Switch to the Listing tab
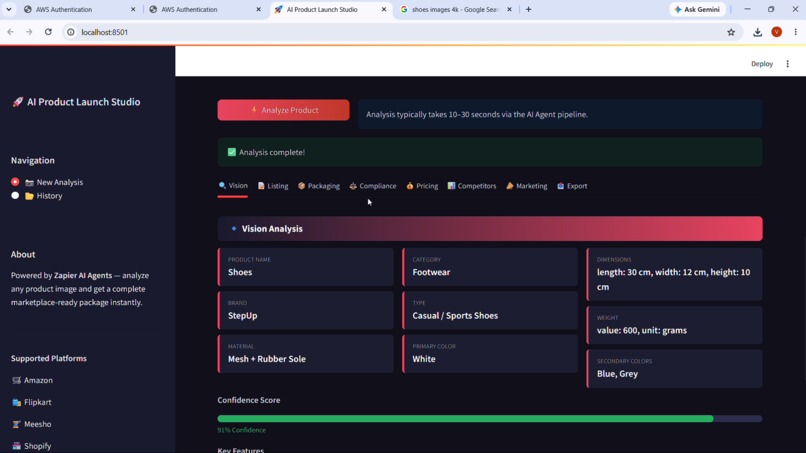Screen dimensions: 806x453 (x=273, y=186)
